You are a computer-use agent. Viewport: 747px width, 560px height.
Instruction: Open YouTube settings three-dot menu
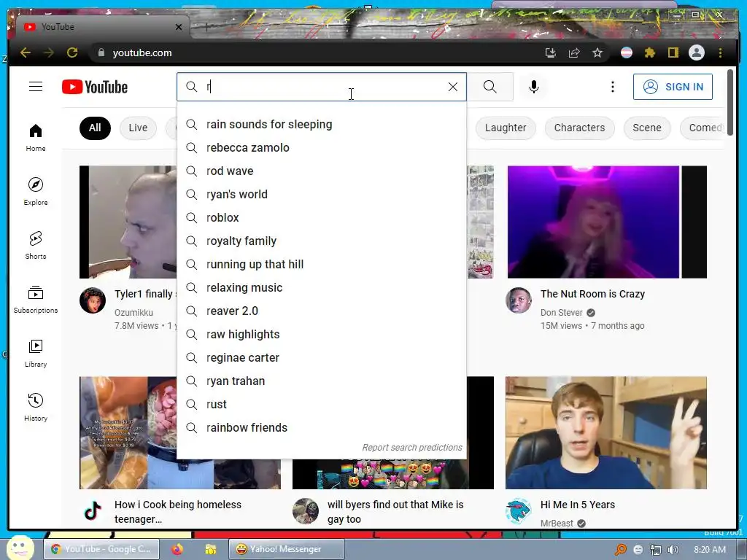click(x=613, y=87)
